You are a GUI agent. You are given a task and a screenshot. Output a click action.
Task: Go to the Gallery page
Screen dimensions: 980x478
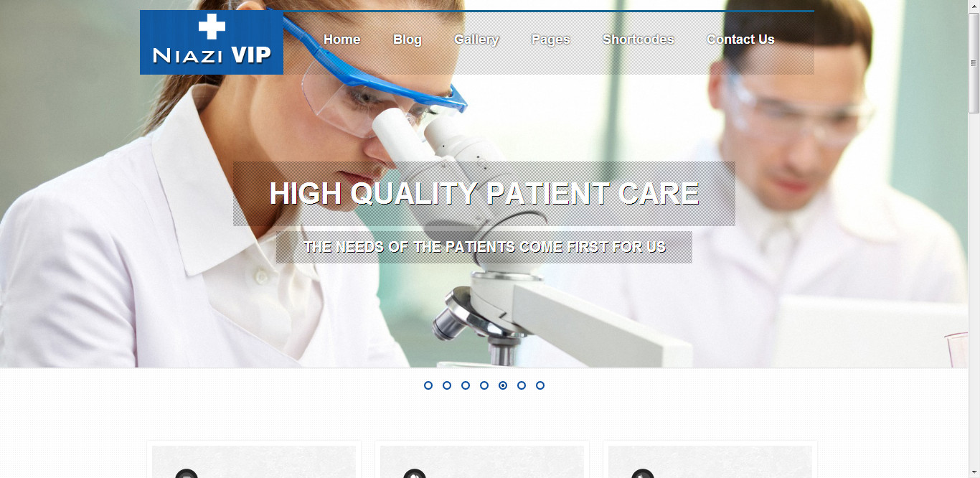[x=476, y=39]
